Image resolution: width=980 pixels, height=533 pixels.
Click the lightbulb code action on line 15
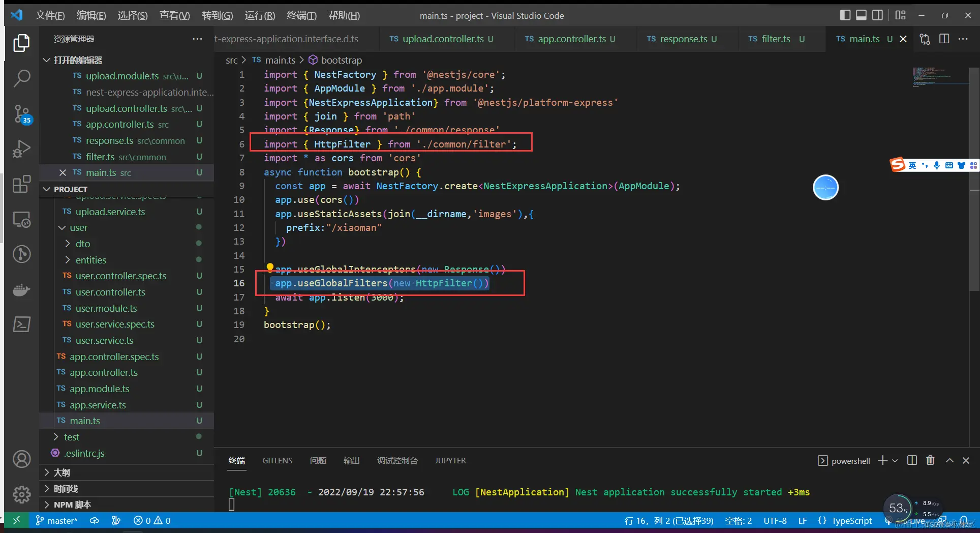point(270,266)
